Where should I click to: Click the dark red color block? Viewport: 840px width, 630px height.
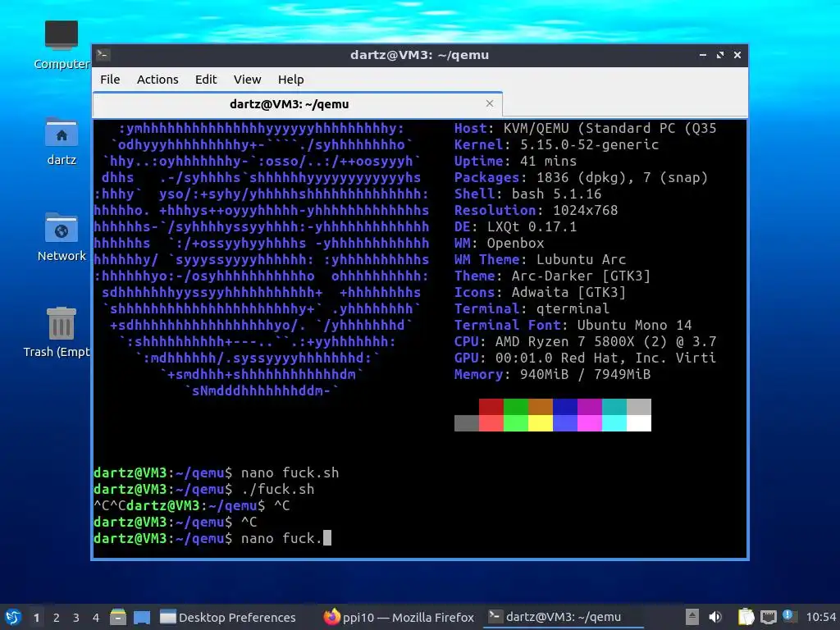tap(491, 407)
